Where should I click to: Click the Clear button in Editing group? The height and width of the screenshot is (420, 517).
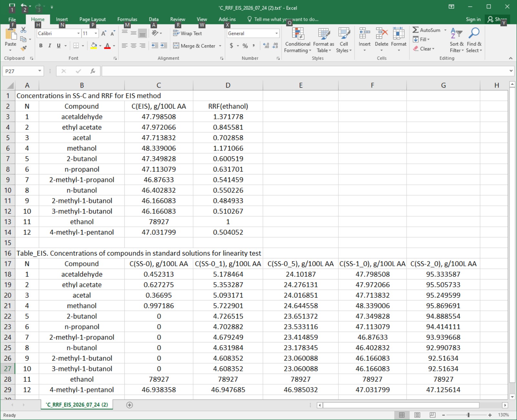coord(424,49)
